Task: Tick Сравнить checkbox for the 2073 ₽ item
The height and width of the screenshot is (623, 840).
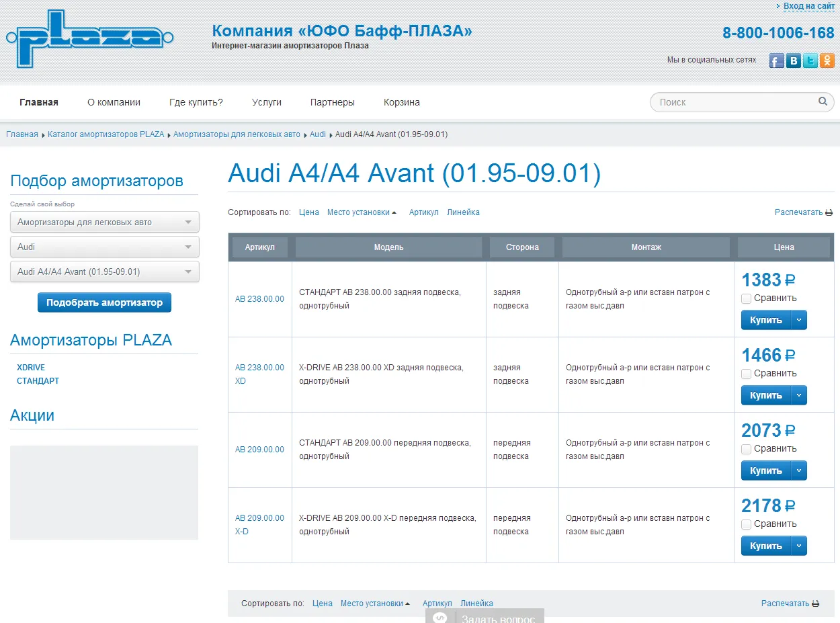Action: click(x=746, y=449)
